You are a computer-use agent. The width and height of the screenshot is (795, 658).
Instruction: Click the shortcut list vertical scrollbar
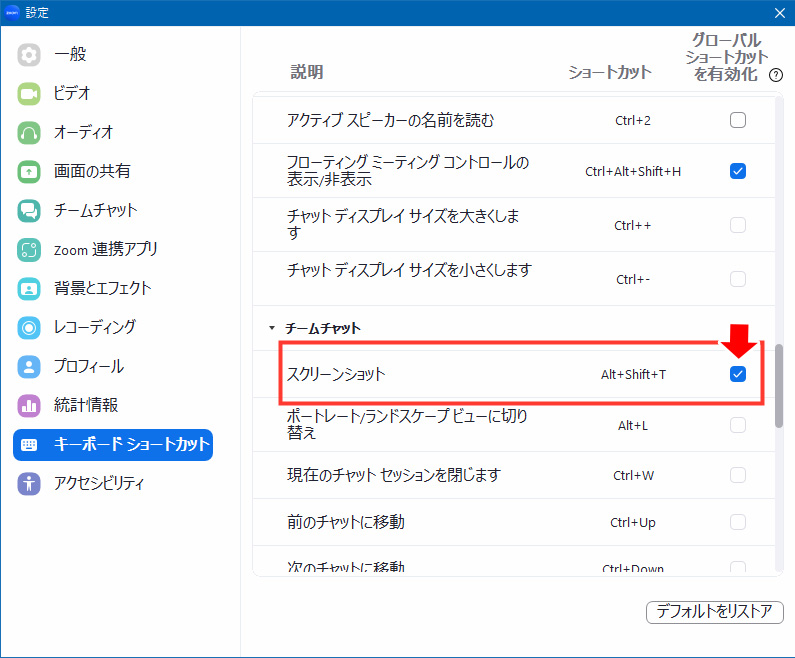pos(779,387)
